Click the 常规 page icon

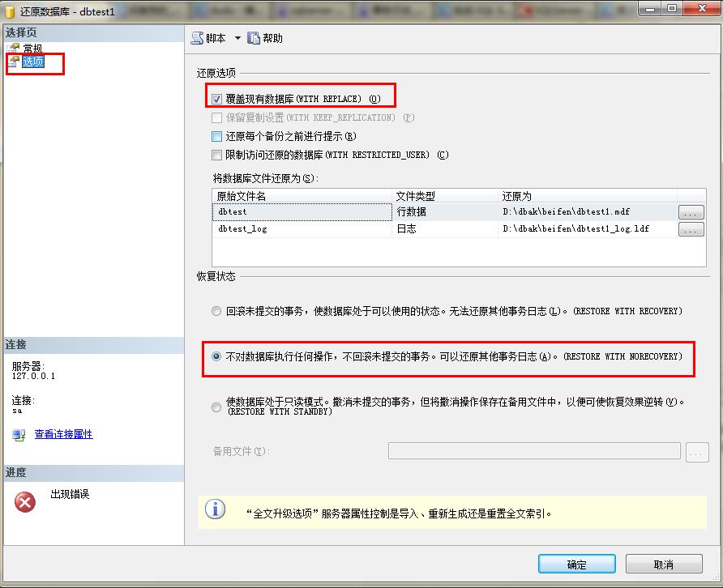[x=13, y=49]
